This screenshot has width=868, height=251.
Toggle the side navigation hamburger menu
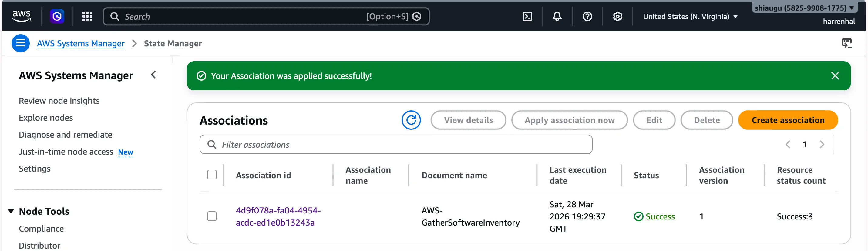(21, 43)
